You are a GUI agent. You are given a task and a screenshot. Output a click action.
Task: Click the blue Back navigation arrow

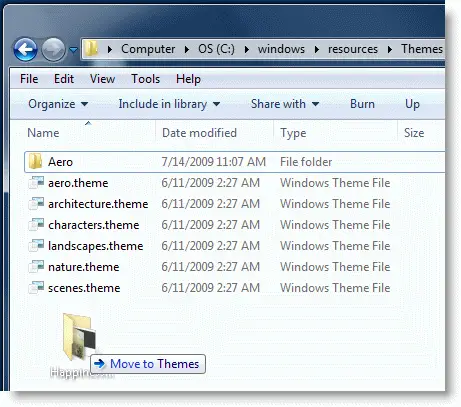coord(25,50)
